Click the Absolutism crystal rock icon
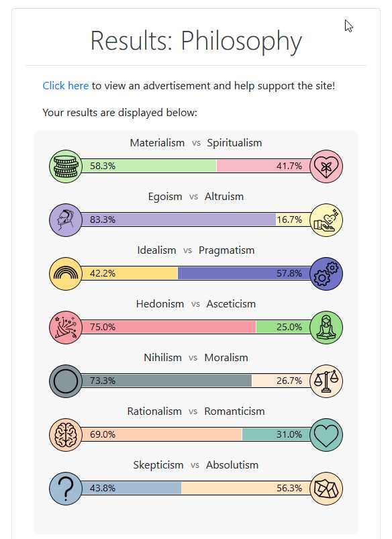Viewport: 392px width, 539px height. click(x=326, y=488)
